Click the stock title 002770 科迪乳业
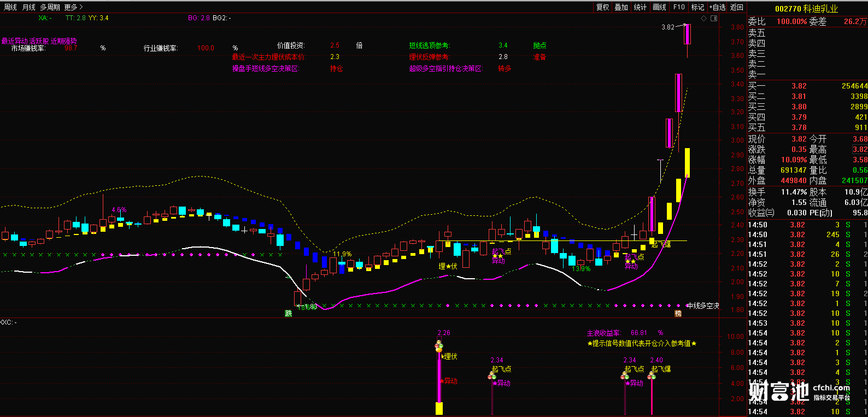This screenshot has width=868, height=417. 806,9
